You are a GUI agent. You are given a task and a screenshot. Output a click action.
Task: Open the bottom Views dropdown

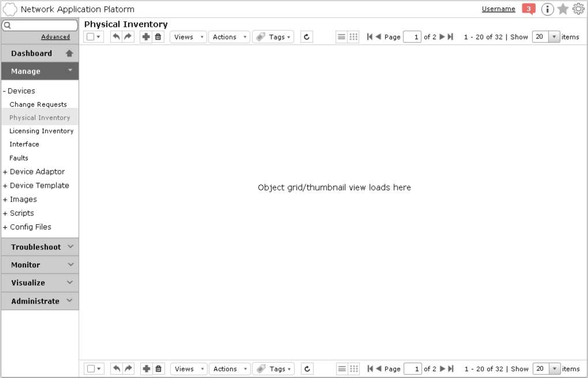188,368
